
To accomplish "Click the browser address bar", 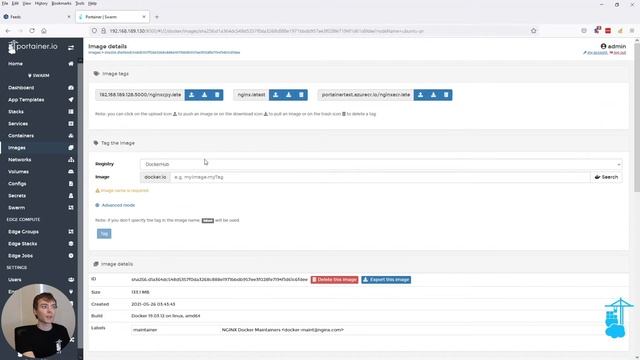I will coord(310,31).
